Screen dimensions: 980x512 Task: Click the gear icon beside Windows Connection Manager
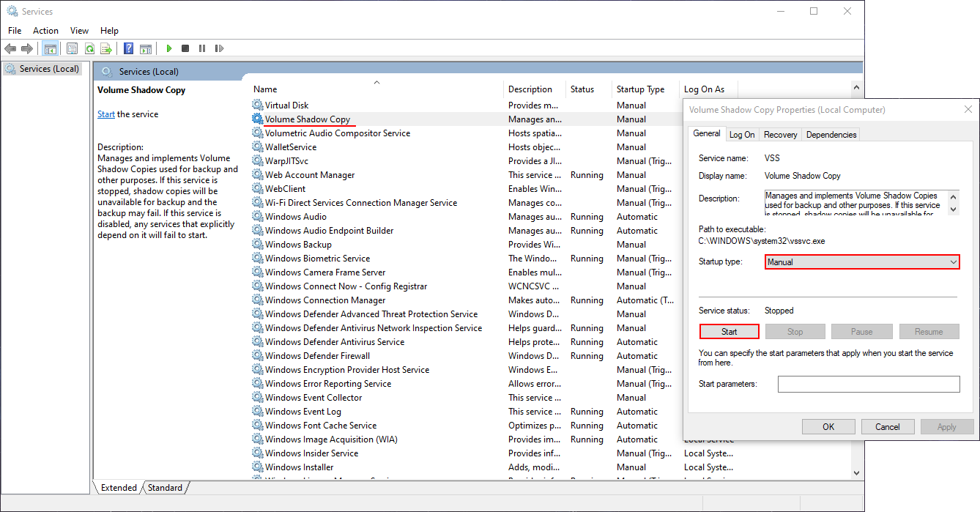pyautogui.click(x=257, y=300)
